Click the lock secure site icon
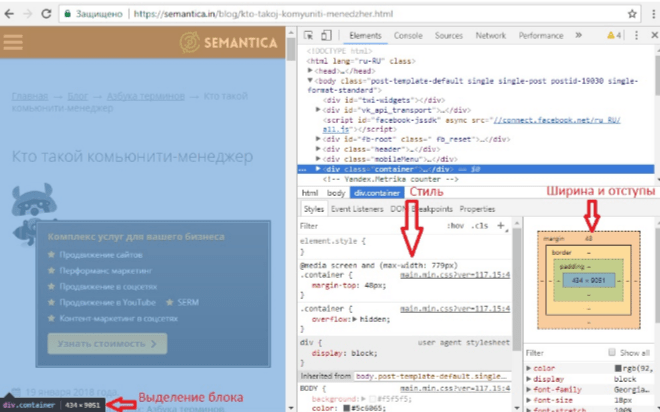The image size is (660, 412). (x=67, y=14)
